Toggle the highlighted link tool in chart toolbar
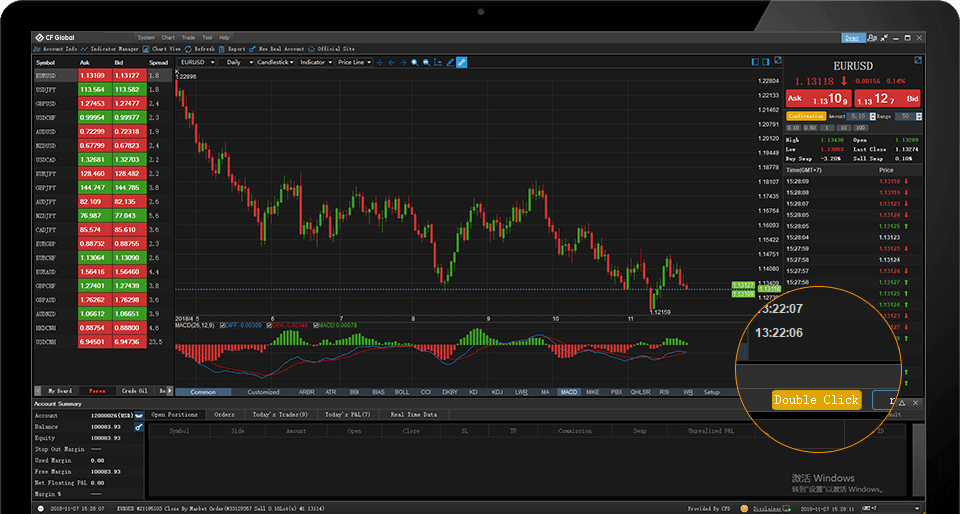The height and width of the screenshot is (514, 960). pyautogui.click(x=462, y=62)
